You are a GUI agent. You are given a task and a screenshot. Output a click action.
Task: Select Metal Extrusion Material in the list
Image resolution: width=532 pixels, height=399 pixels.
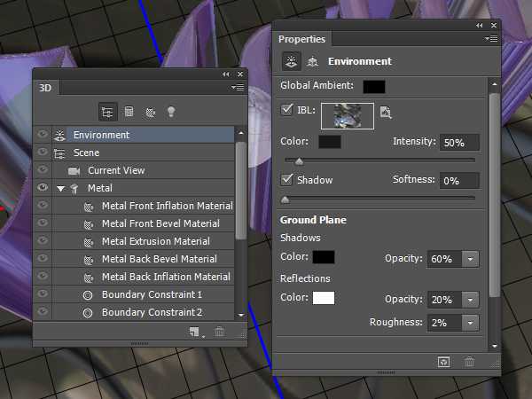(x=155, y=241)
